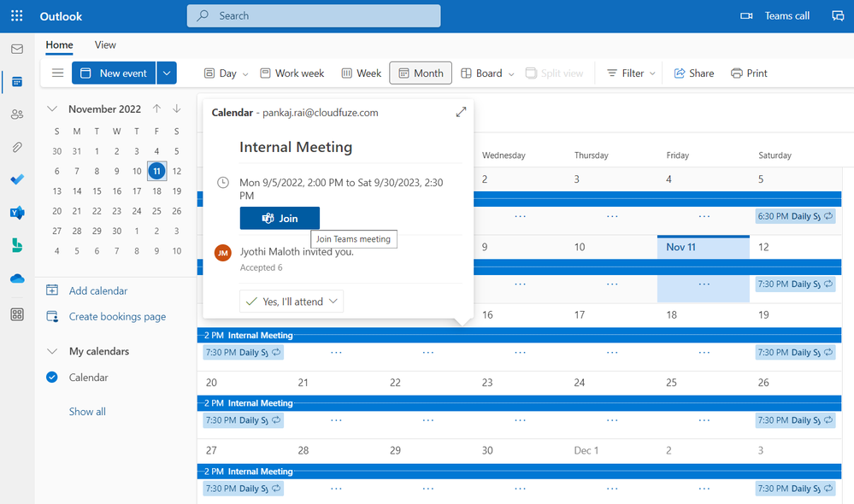
Task: Open the Day view dropdown arrow
Action: click(x=245, y=74)
